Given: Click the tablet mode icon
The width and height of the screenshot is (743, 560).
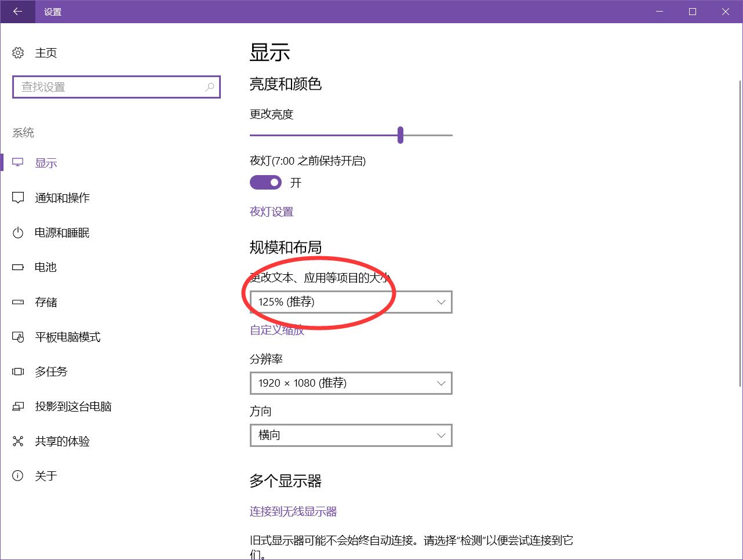Looking at the screenshot, I should [x=18, y=337].
